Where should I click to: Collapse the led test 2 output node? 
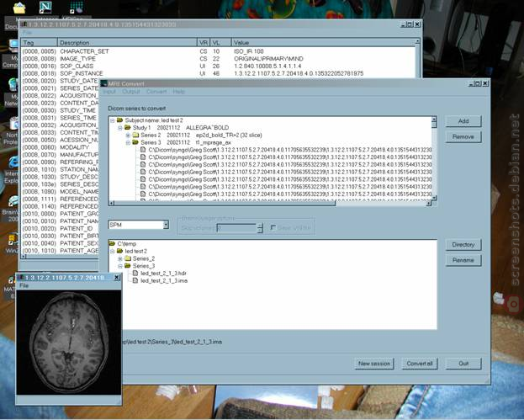coord(113,251)
